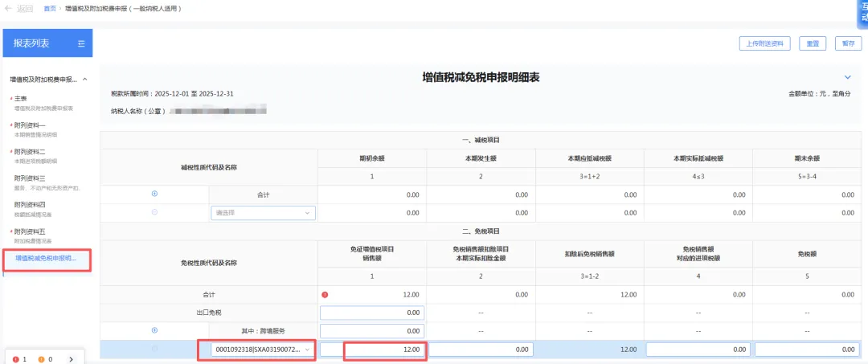Viewport: 868px width, 364px height.
Task: Expand the error panel with right arrow
Action: point(71,359)
